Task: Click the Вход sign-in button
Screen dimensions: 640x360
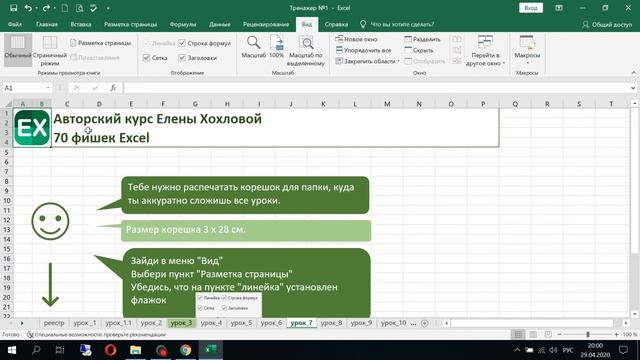Action: (531, 8)
